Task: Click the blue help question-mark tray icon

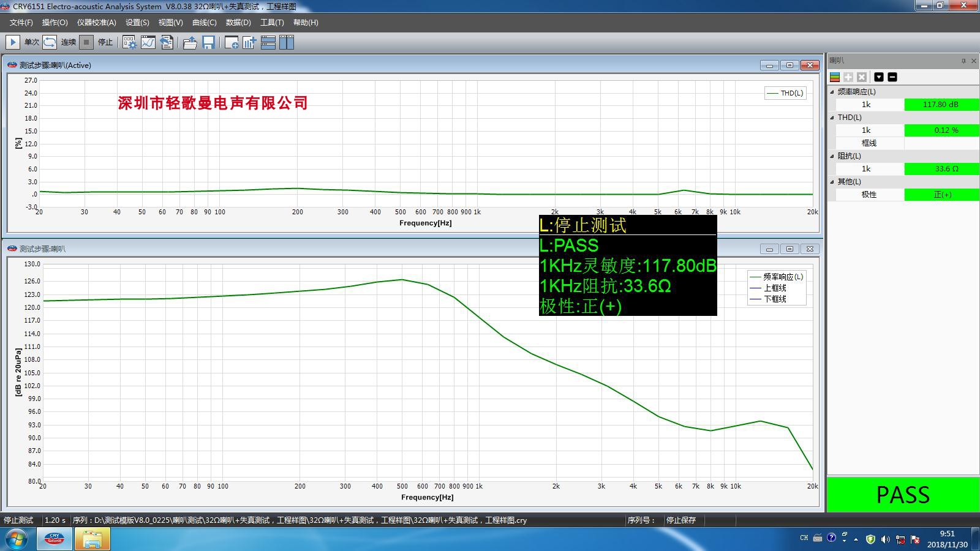Action: point(831,538)
